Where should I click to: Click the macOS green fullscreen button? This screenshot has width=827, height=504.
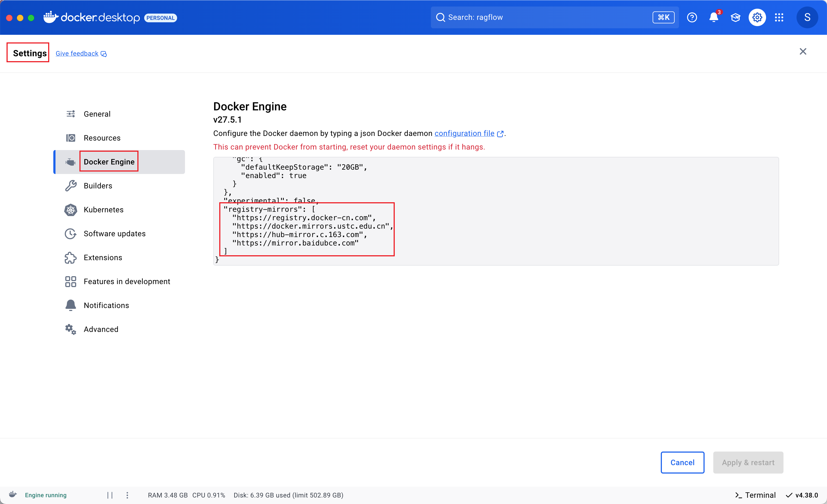click(31, 18)
